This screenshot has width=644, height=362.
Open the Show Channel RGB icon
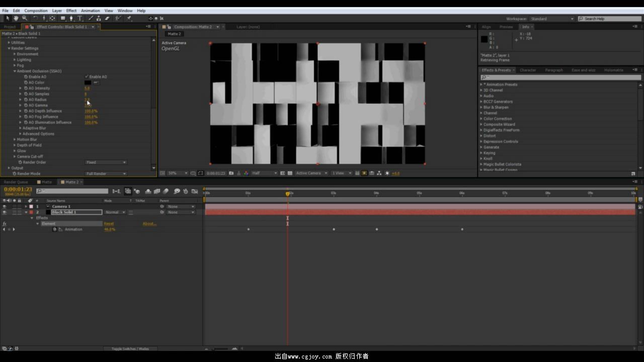click(246, 173)
